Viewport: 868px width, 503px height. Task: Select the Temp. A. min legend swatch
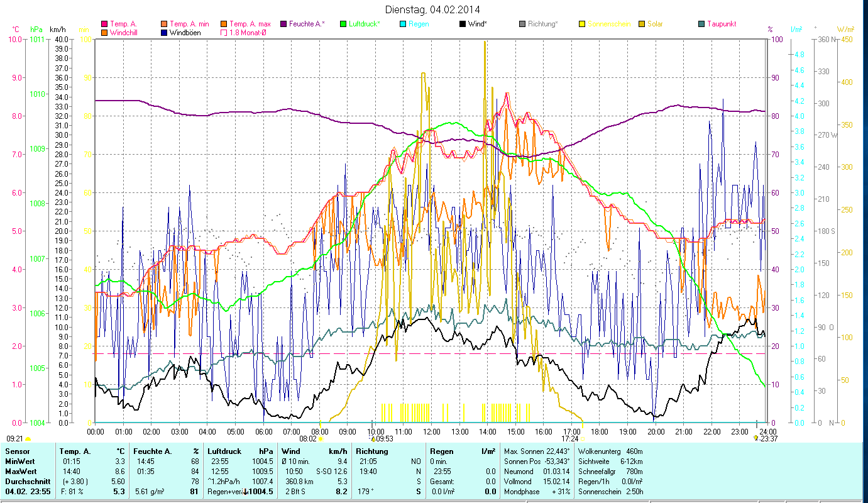pyautogui.click(x=163, y=24)
